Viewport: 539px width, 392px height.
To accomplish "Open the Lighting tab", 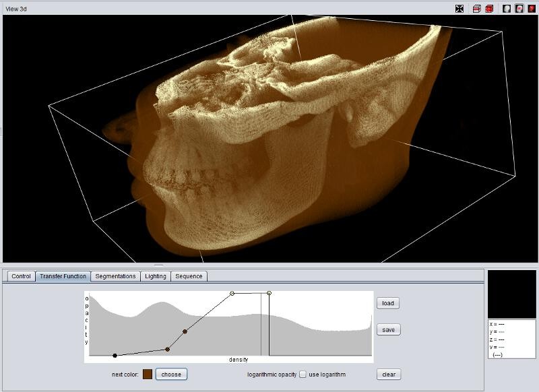I will click(x=156, y=276).
